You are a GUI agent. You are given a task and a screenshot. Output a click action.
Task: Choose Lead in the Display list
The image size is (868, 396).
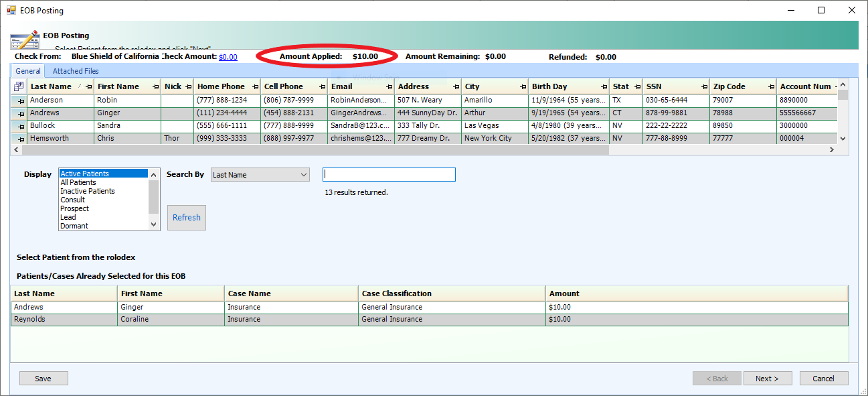[x=104, y=217]
